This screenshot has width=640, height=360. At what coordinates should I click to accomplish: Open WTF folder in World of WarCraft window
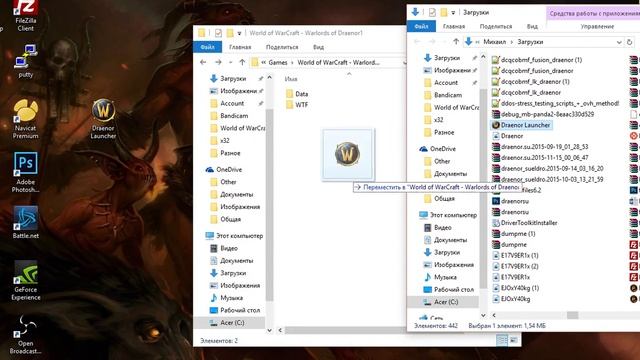[x=297, y=104]
